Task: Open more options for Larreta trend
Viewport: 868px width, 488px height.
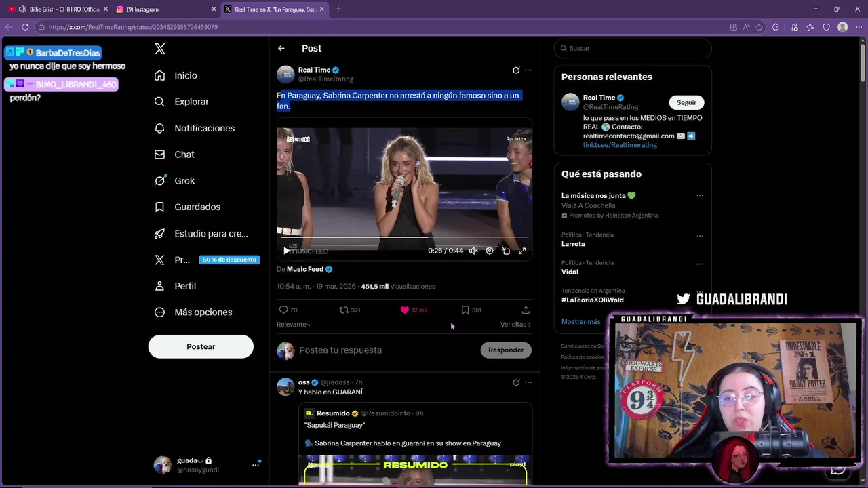Action: (700, 235)
